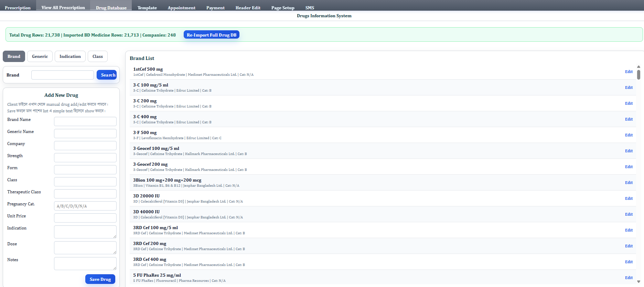Edit the 3-F 500 mg entry
The height and width of the screenshot is (287, 644).
pos(629,135)
